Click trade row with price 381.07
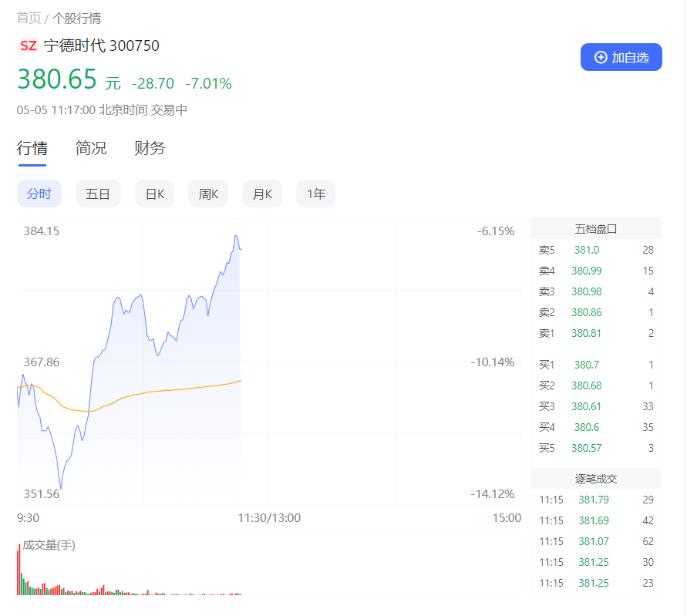 coord(596,541)
